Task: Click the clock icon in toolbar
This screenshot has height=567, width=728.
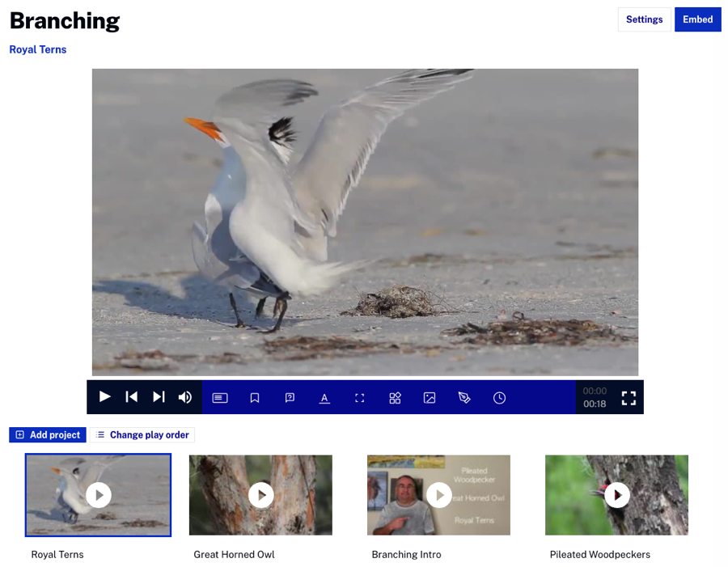Action: [x=500, y=398]
